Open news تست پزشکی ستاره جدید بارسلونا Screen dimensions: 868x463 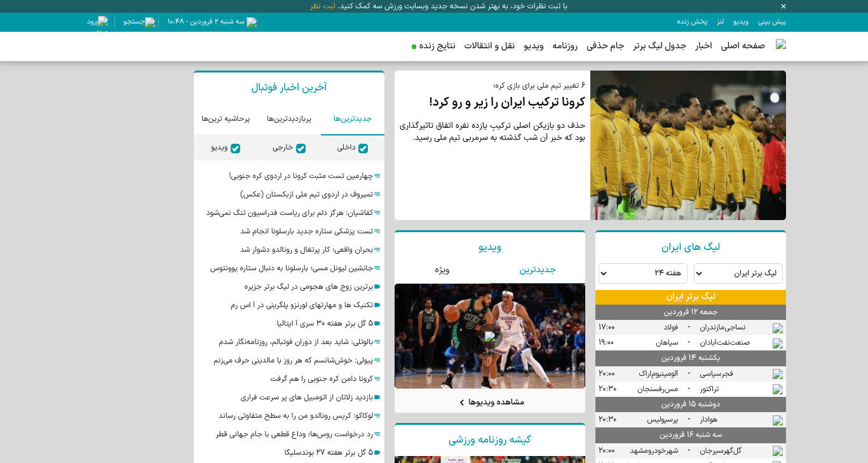[x=306, y=231]
